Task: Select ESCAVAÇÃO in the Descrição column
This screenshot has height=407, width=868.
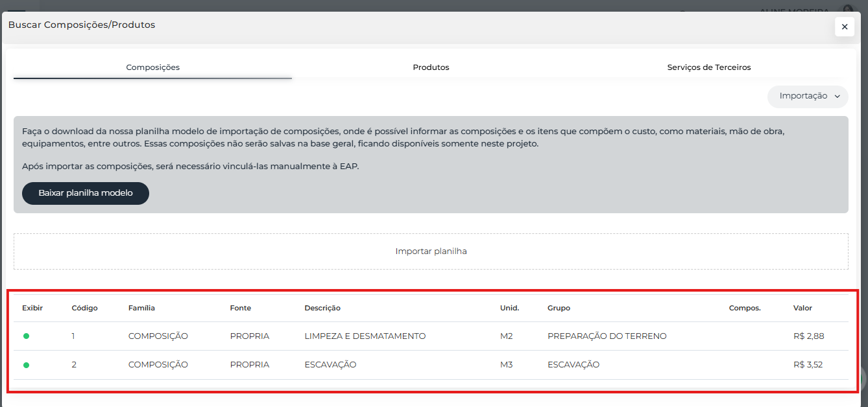Action: point(330,365)
